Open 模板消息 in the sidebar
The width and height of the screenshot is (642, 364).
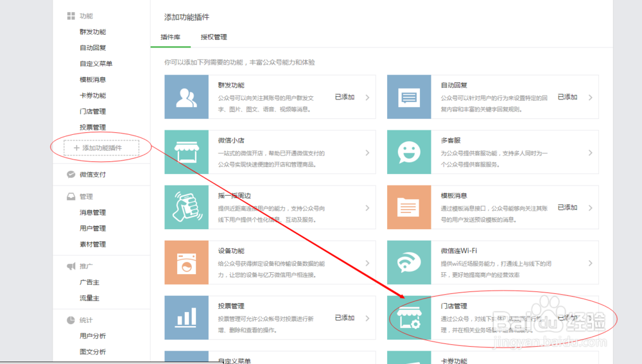93,80
